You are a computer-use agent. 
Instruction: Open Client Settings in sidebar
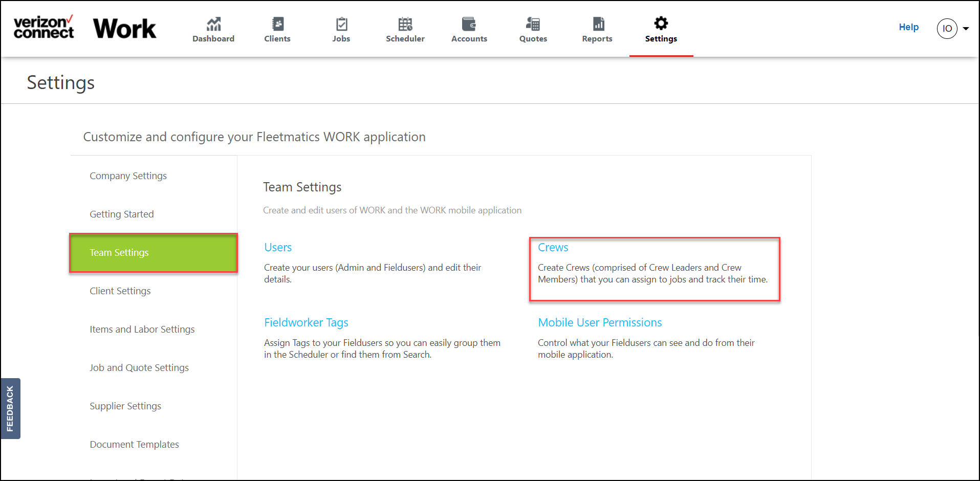(x=120, y=291)
